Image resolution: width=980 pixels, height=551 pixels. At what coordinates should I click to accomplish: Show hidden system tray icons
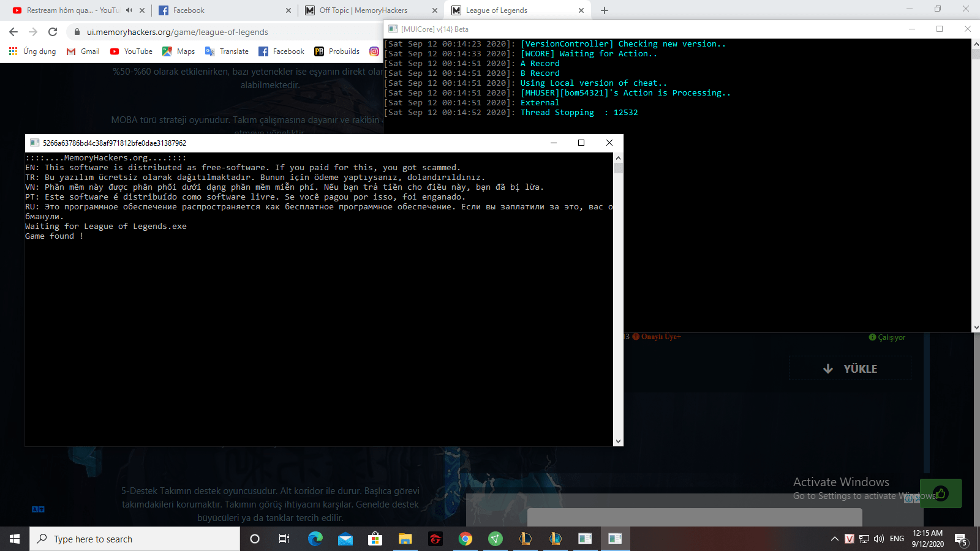pyautogui.click(x=835, y=539)
